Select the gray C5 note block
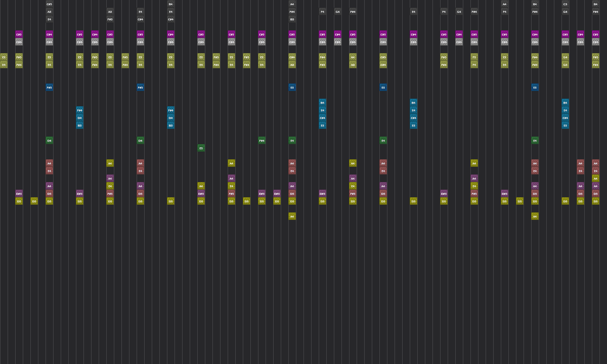 click(x=565, y=4)
